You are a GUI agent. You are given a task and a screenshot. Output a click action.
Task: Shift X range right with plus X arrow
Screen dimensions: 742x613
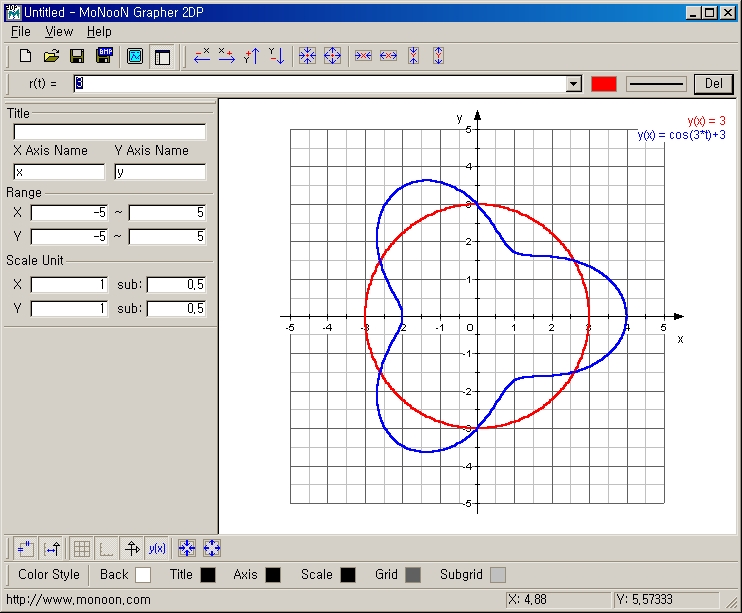tap(227, 56)
